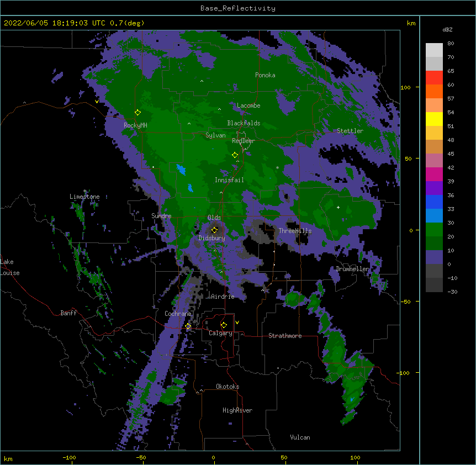Select the RedDeer city label
This screenshot has height=465, width=476.
coord(244,141)
